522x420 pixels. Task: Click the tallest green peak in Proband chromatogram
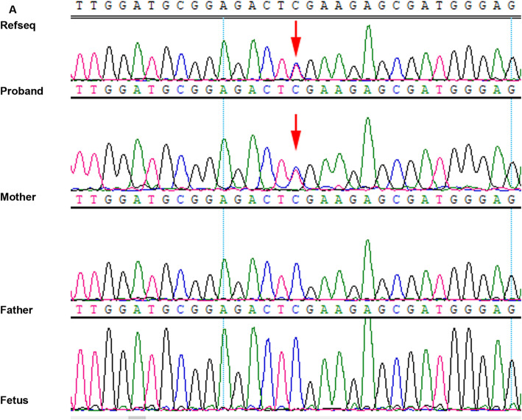click(367, 52)
